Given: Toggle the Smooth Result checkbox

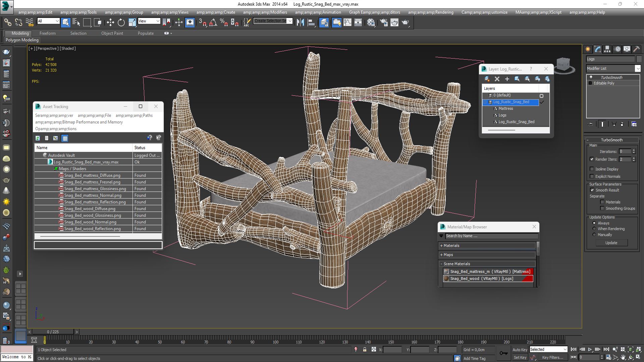Looking at the screenshot, I should (592, 190).
